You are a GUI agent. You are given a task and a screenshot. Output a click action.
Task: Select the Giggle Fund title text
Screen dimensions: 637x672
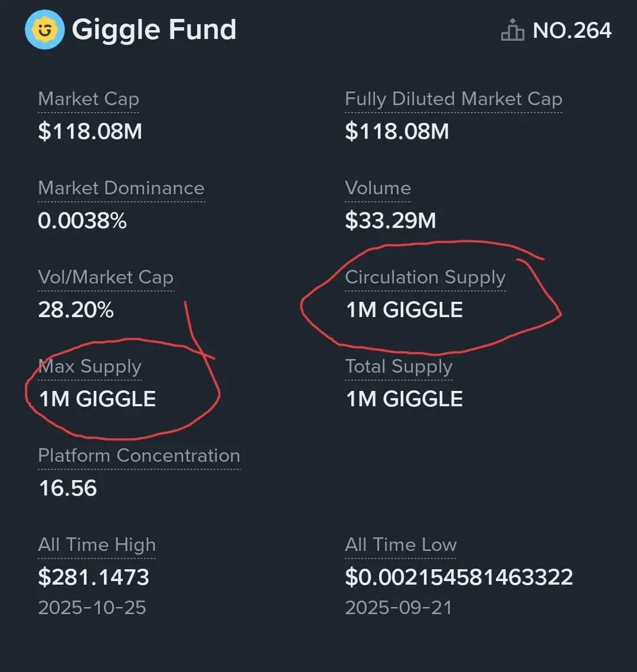[153, 30]
